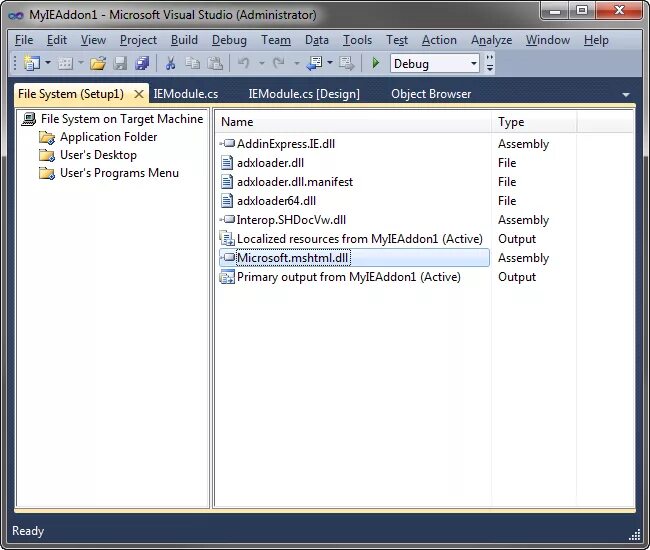Click the User's Programs Menu folder icon
This screenshot has height=550, width=650.
pos(46,173)
